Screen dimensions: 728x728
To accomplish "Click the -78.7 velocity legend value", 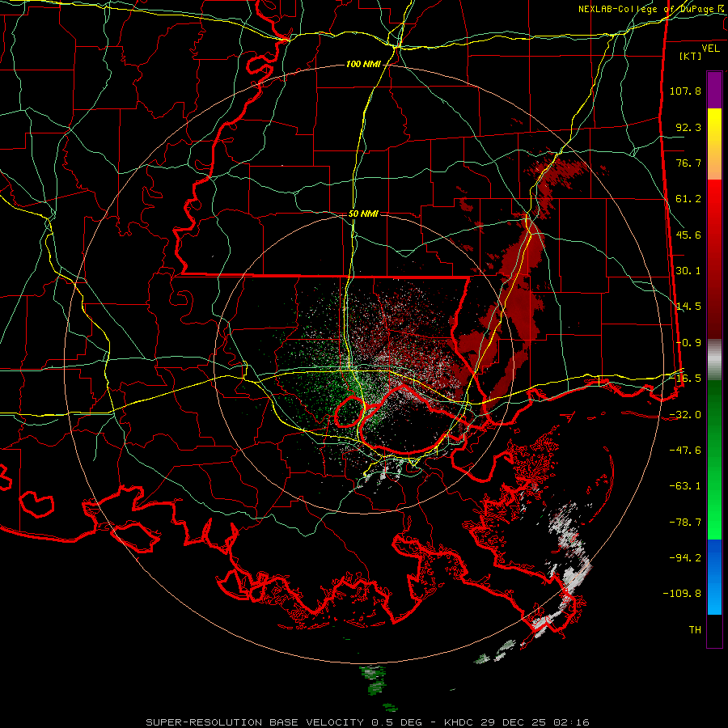I will (x=685, y=523).
